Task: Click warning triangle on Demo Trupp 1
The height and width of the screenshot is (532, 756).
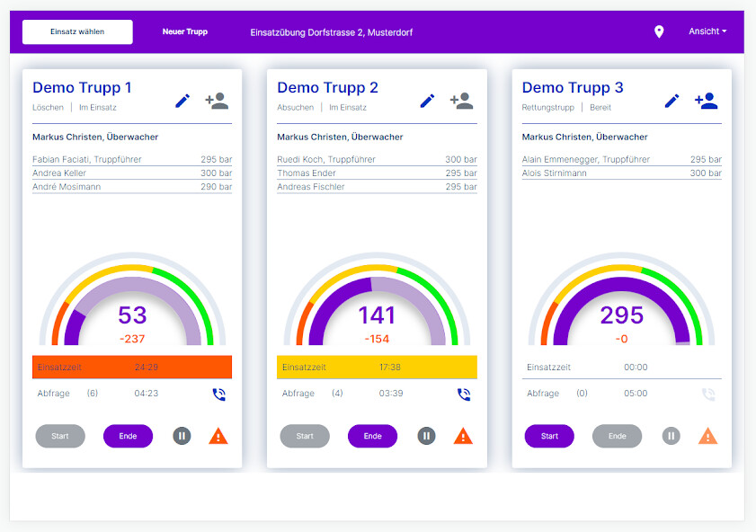Action: (218, 437)
